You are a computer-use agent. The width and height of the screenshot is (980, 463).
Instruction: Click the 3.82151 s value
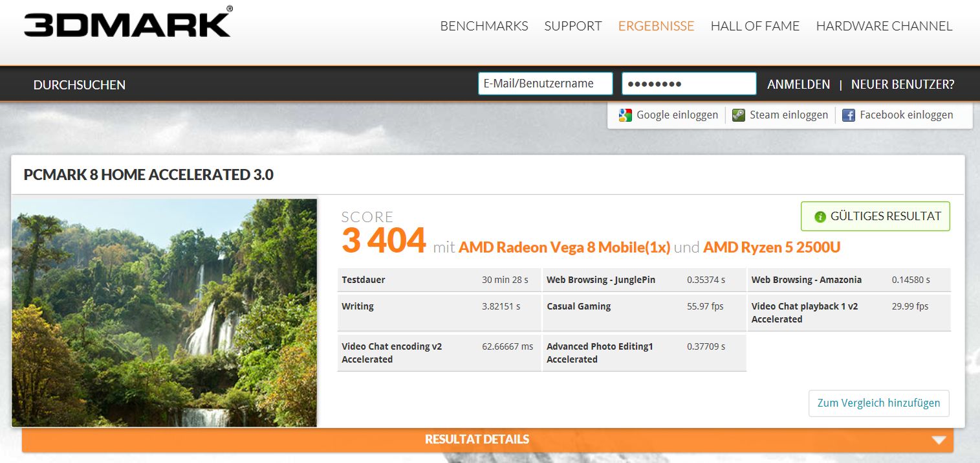(501, 306)
